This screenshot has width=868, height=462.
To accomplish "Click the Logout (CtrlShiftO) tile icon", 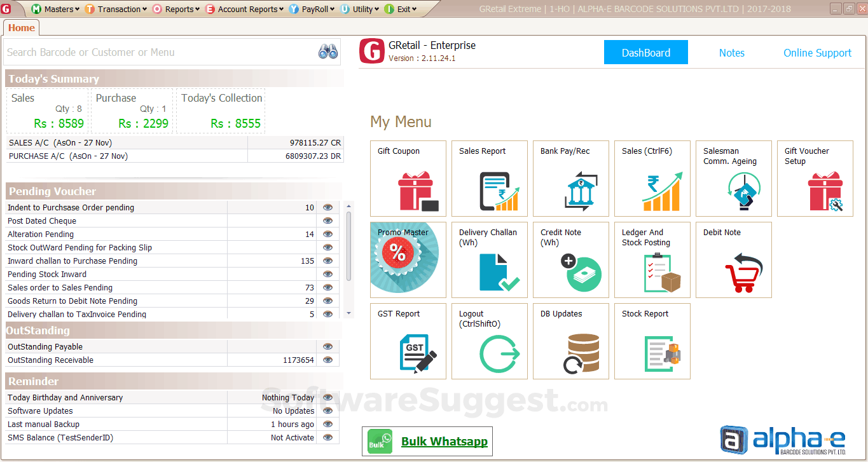I will 499,353.
